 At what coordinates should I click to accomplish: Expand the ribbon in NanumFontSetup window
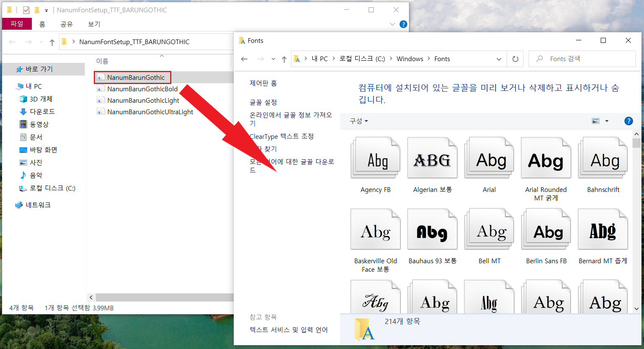(x=392, y=24)
